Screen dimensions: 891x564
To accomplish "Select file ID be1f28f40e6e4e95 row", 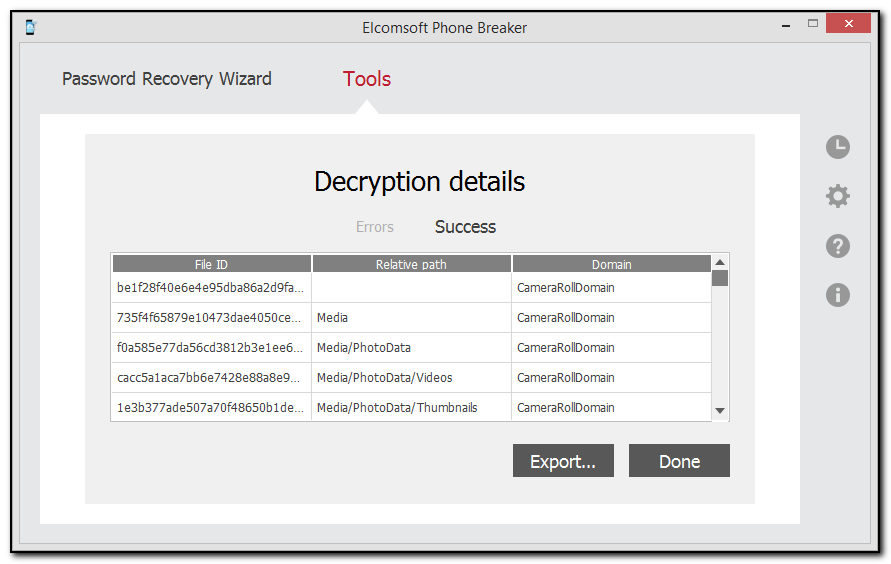I will click(x=210, y=288).
